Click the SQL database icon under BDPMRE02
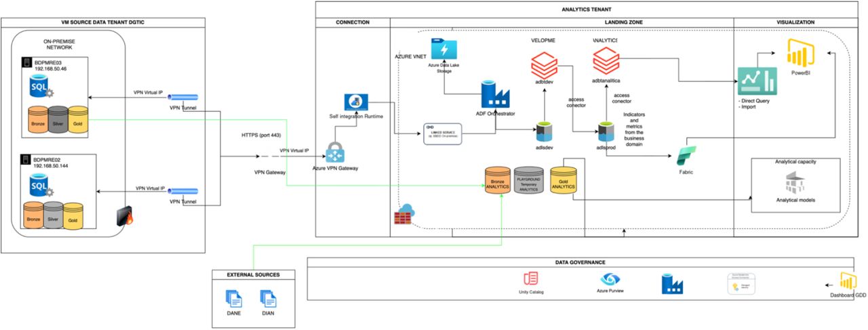The image size is (868, 330). tap(39, 184)
